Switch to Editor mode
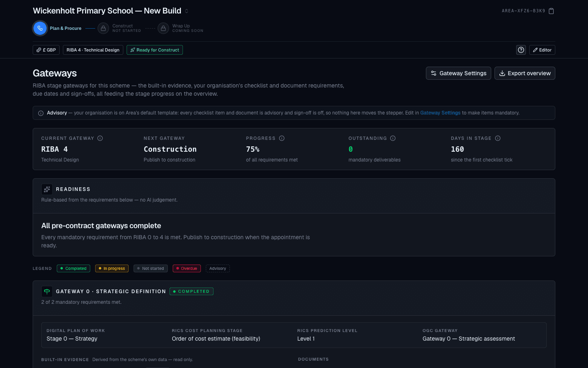 (x=542, y=50)
